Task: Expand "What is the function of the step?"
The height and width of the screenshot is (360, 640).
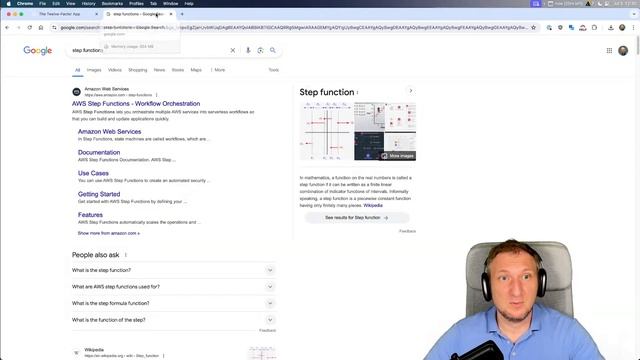Action: [x=174, y=320]
